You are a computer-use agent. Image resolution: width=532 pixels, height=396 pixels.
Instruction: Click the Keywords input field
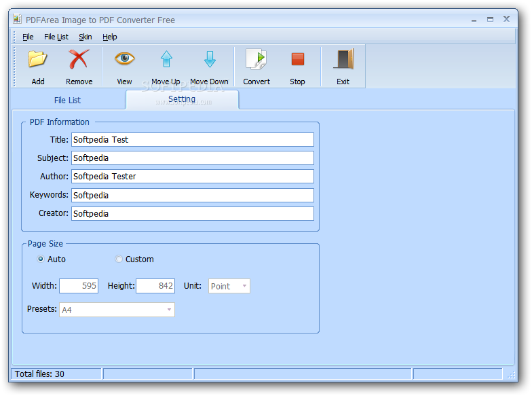click(193, 196)
